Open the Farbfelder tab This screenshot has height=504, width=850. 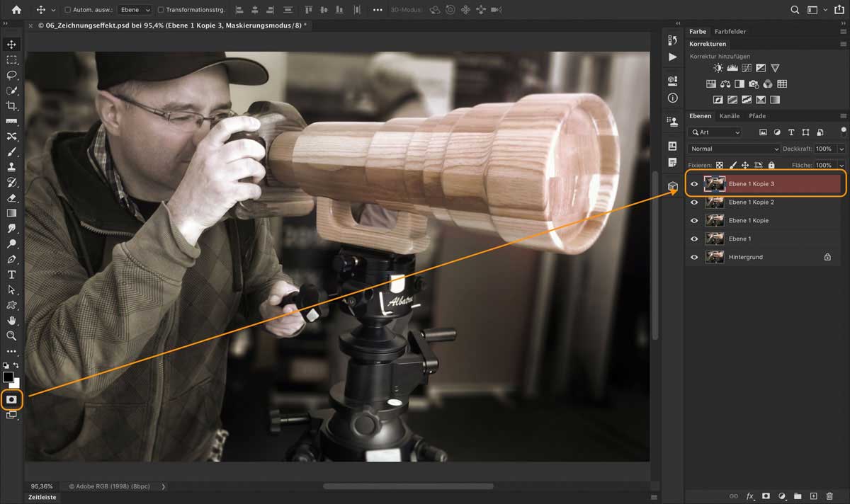coord(730,32)
